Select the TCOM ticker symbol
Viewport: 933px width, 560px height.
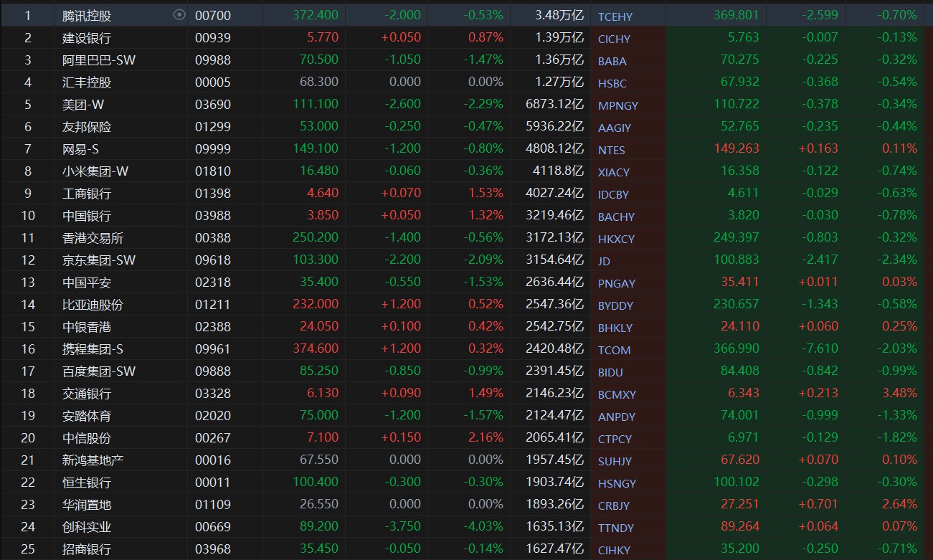click(614, 350)
